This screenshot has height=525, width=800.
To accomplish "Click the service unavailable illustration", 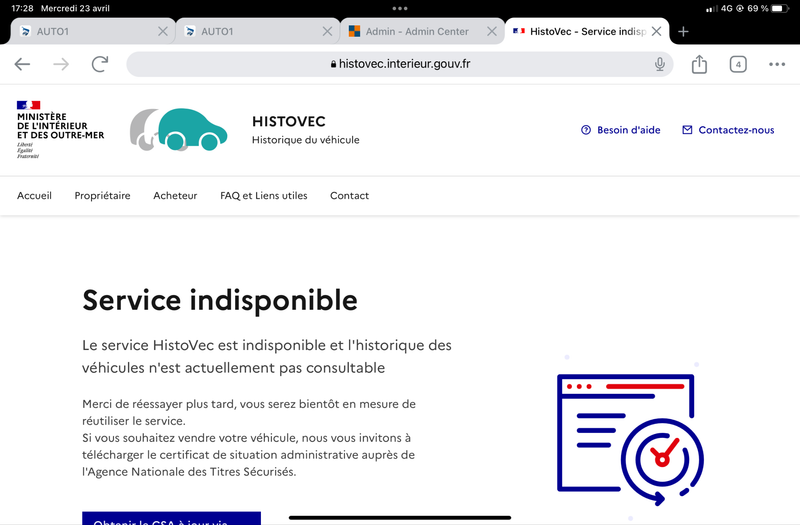I will coord(631,440).
